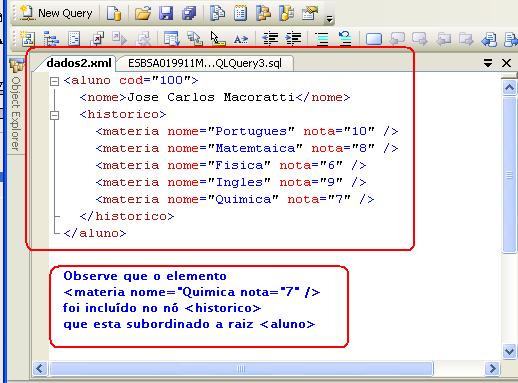Click the blue double-arrow document icon
This screenshot has height=383, width=518.
pos(489,39)
